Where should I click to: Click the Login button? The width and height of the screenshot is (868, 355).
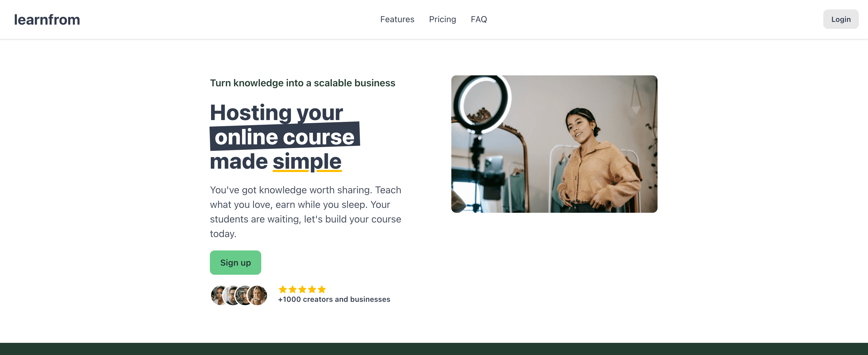(841, 19)
